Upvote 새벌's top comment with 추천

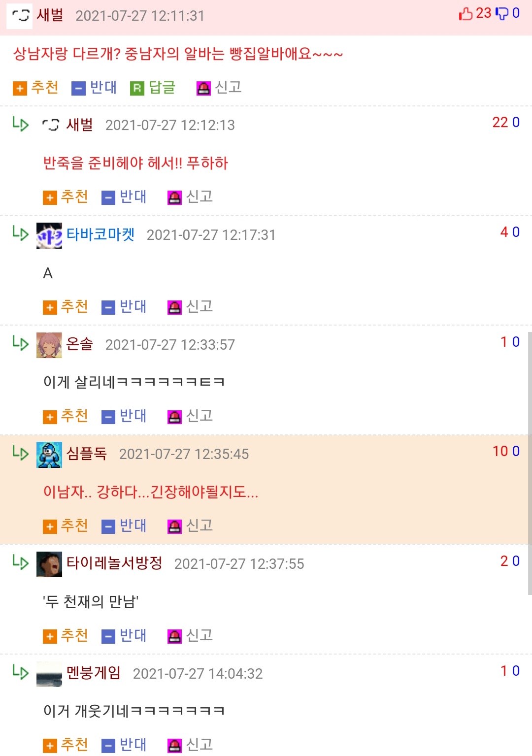point(36,88)
